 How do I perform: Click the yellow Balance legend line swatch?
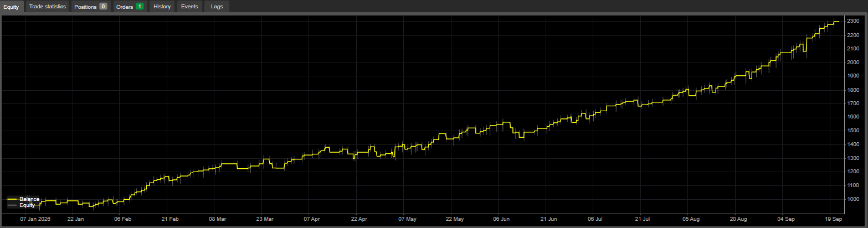click(x=12, y=199)
